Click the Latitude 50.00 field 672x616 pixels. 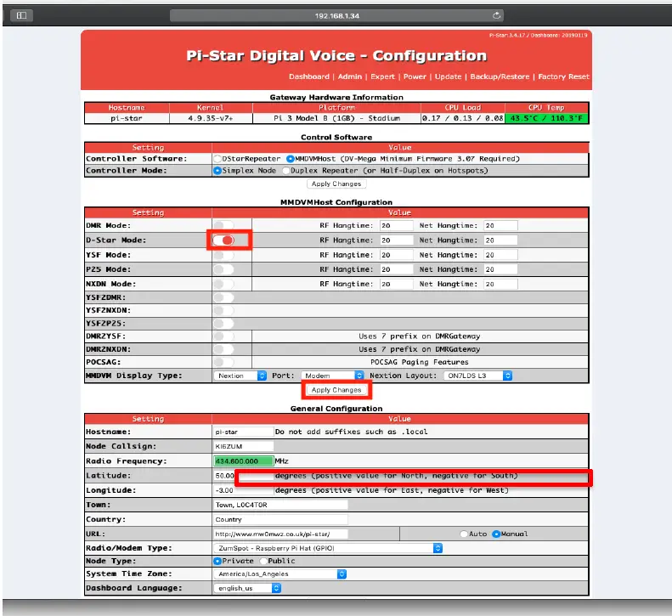244,476
